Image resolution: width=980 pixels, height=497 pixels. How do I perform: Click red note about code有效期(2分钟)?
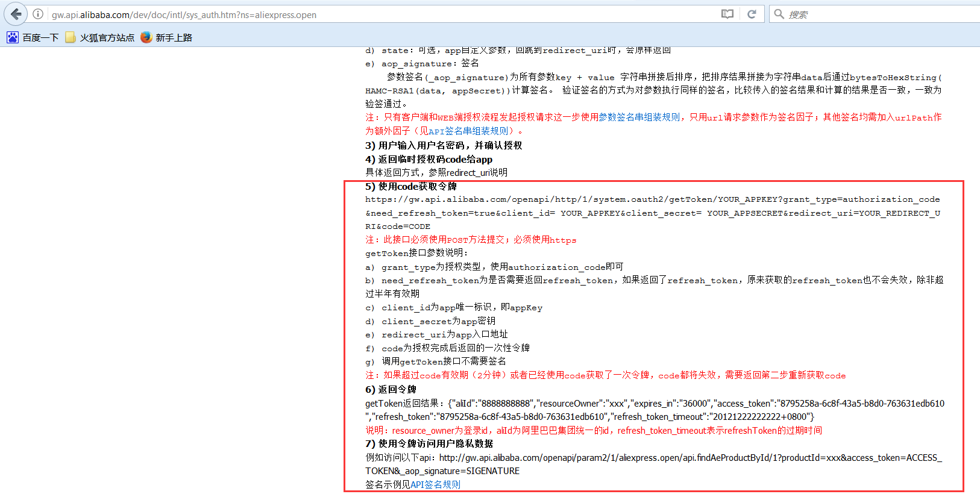point(605,375)
